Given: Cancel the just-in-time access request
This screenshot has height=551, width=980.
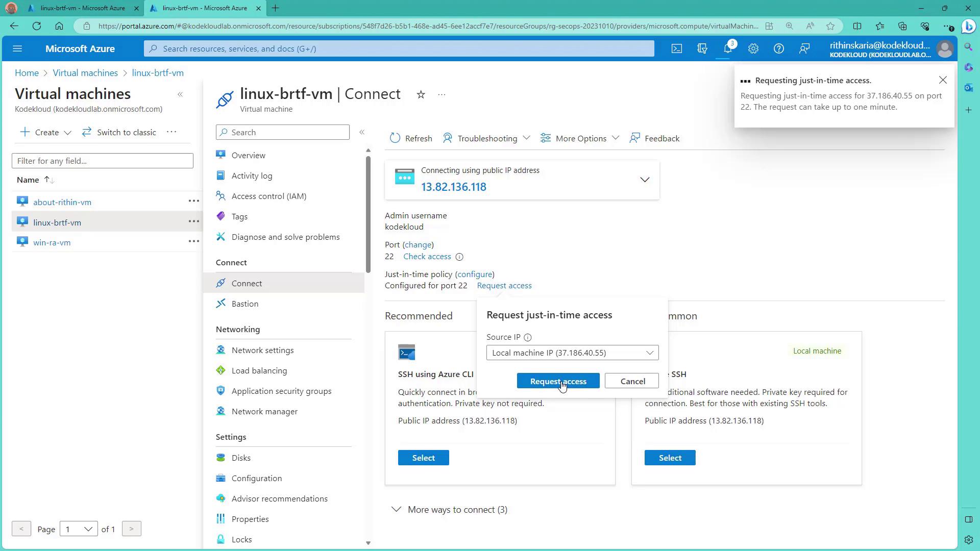Looking at the screenshot, I should click(632, 381).
